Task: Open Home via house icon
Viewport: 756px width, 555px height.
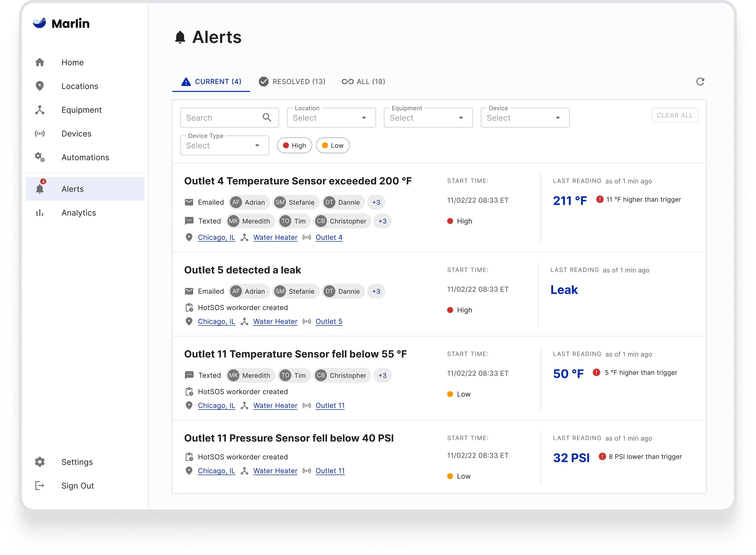Action: pyautogui.click(x=40, y=63)
